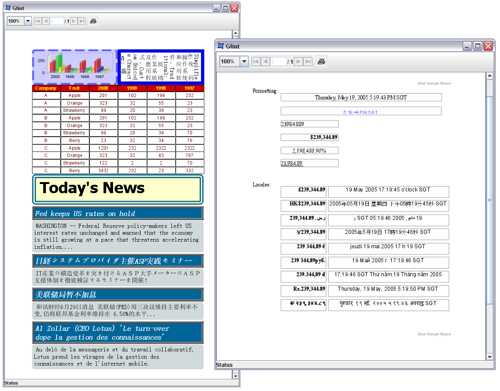Click the Today's News headline box
This screenshot has height=391, width=500.
118,189
